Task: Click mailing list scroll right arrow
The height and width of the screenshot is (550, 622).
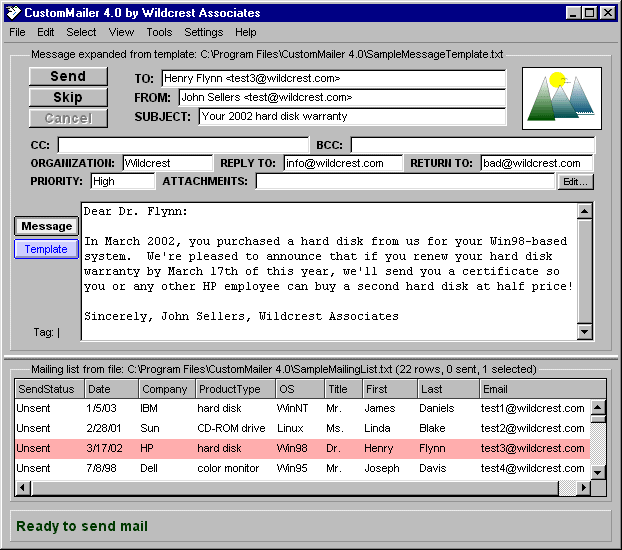Action: pos(583,488)
